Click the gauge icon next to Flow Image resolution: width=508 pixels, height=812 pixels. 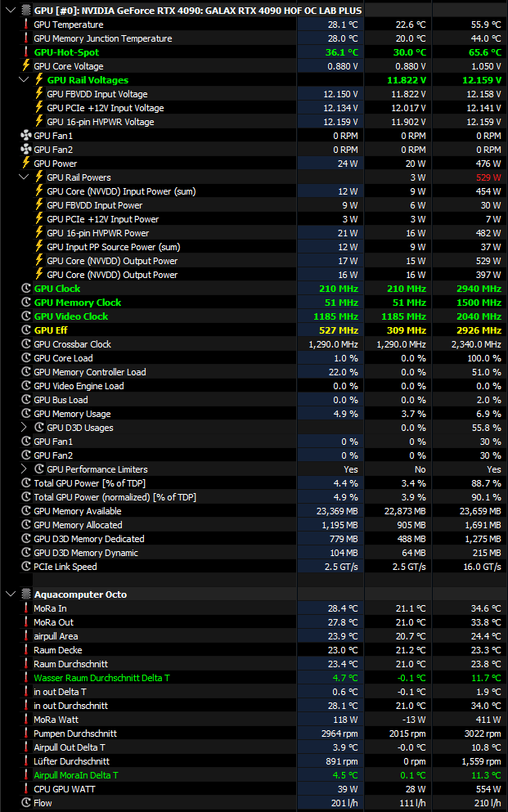(26, 803)
